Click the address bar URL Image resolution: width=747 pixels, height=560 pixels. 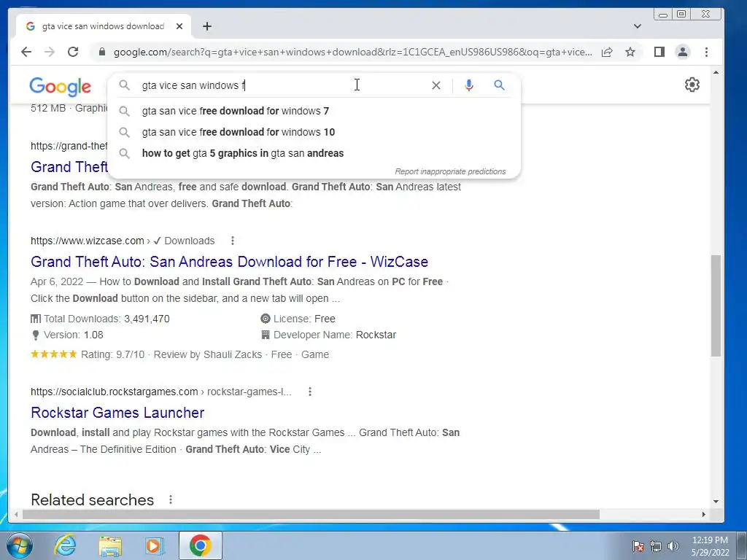(x=352, y=52)
